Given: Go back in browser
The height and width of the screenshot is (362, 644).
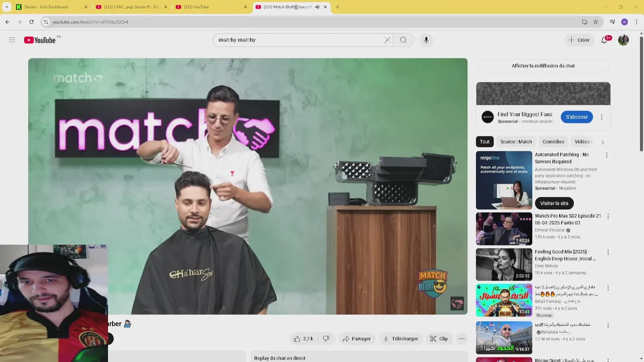Looking at the screenshot, I should [x=8, y=22].
